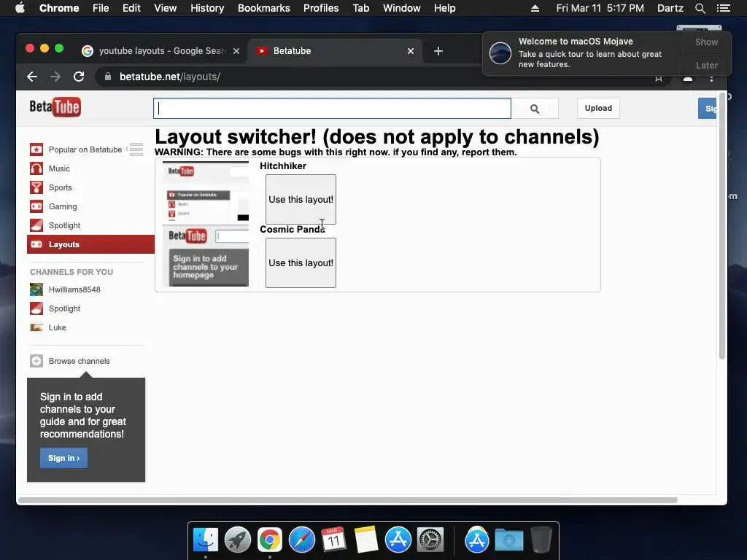Click the Sign in button in the guide promo

click(64, 458)
